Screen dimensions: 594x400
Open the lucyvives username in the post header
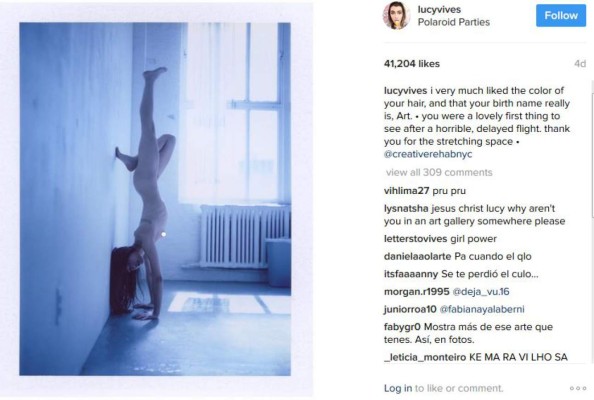point(439,9)
